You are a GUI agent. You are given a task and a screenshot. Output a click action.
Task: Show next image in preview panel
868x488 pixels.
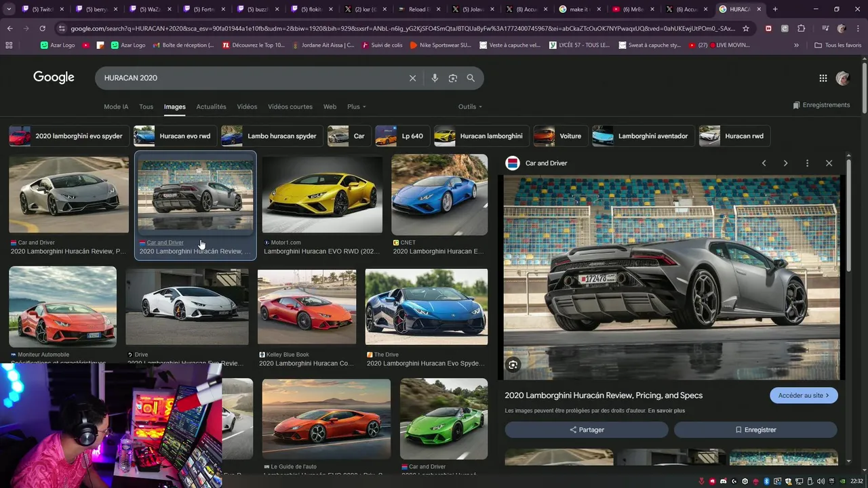(x=785, y=163)
